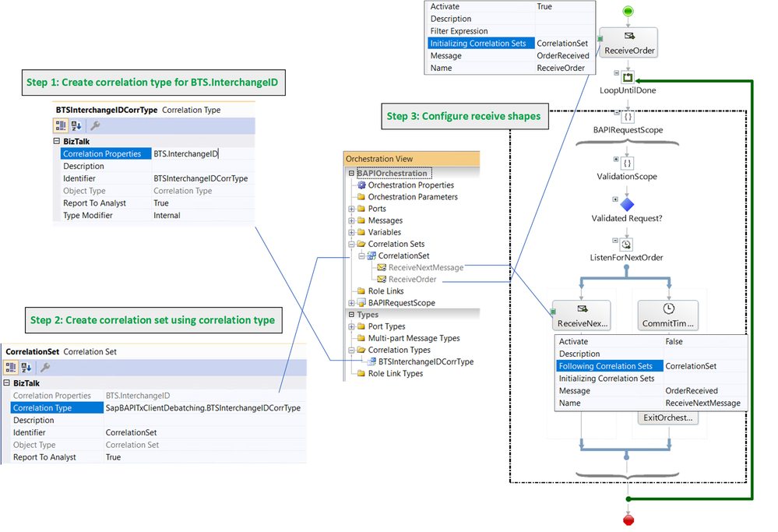
Task: Click Alphabetical sort icon in BTSInterchangeIDCorrType panel
Action: 76,125
